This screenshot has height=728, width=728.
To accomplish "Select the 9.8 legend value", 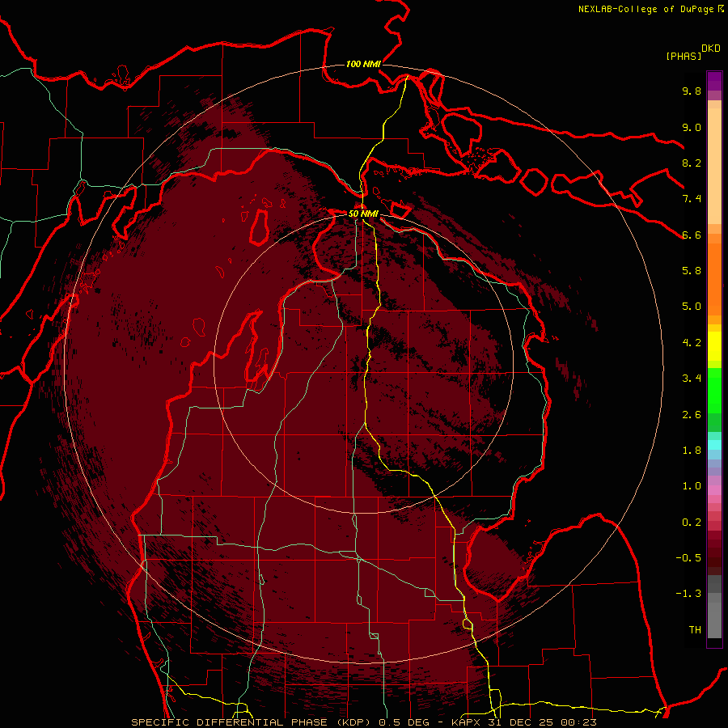I will coord(692,91).
